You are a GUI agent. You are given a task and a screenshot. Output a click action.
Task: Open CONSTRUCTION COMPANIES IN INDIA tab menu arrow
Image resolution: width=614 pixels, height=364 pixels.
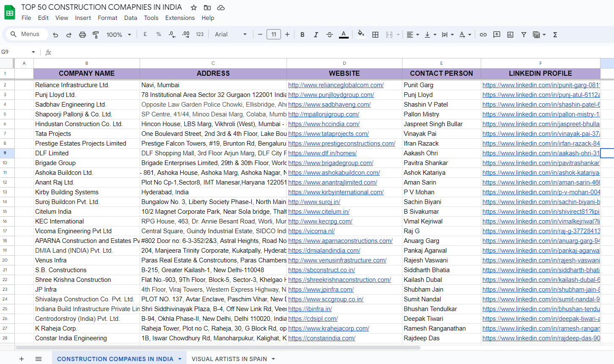click(x=180, y=359)
